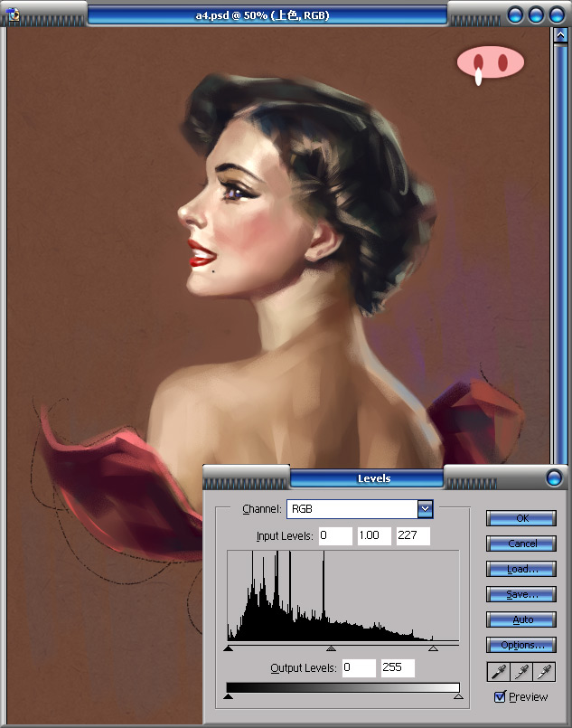Image resolution: width=572 pixels, height=728 pixels.
Task: Click the histogram graph in Levels
Action: point(343,596)
